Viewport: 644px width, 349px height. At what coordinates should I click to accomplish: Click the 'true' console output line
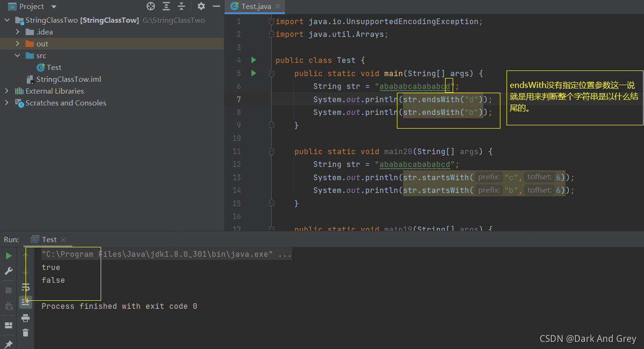(51, 268)
